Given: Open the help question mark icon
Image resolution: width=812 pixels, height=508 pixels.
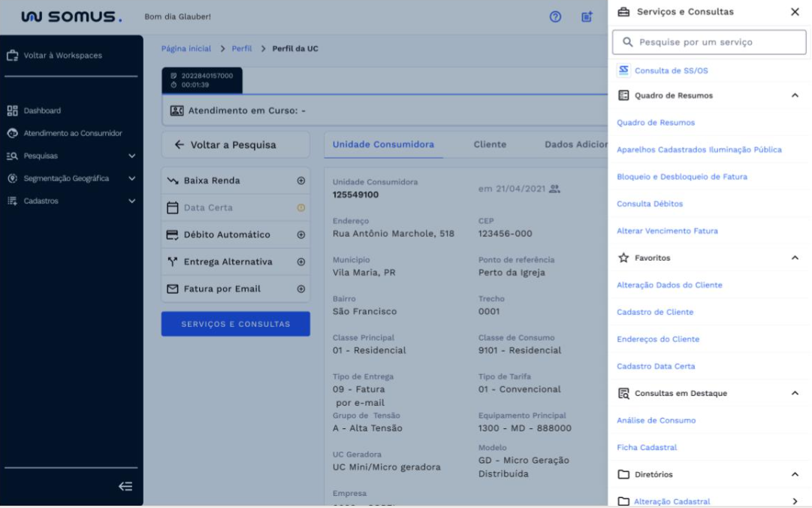Looking at the screenshot, I should (555, 17).
